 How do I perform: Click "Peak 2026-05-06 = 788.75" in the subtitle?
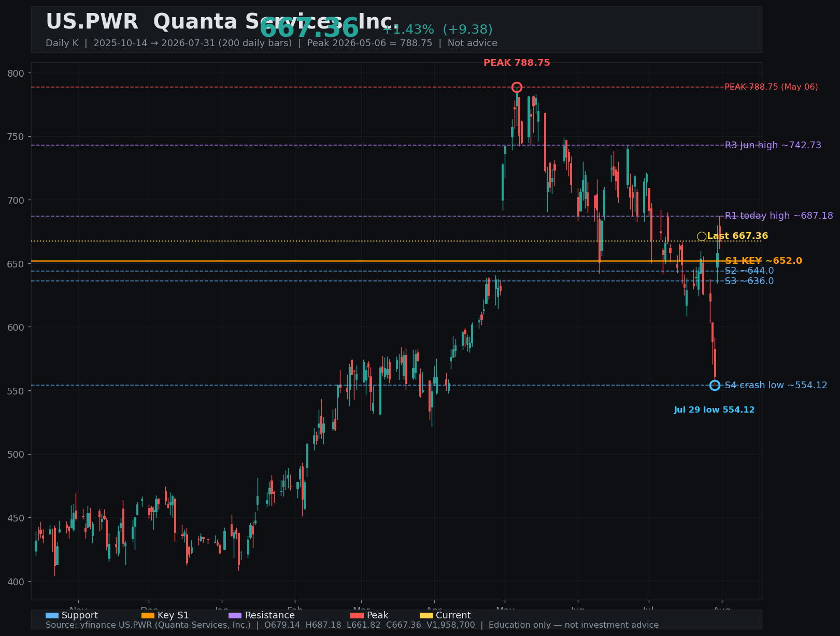pos(369,43)
